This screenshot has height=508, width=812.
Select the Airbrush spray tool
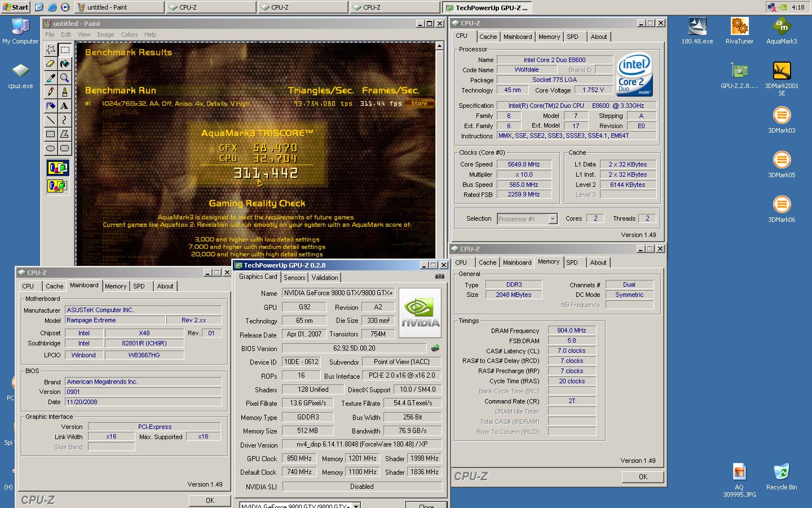tap(51, 106)
